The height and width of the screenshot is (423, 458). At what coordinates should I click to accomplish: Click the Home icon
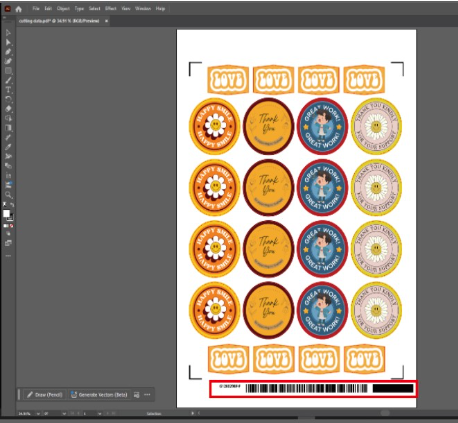point(19,9)
